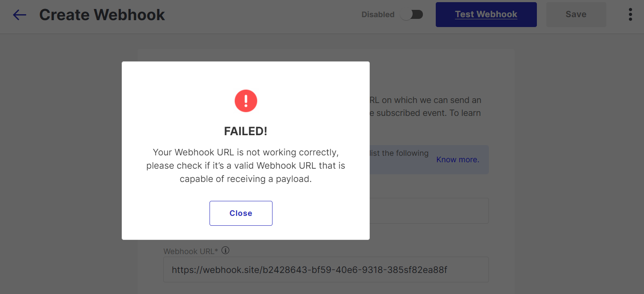Close the FAILED dialog

tap(241, 213)
